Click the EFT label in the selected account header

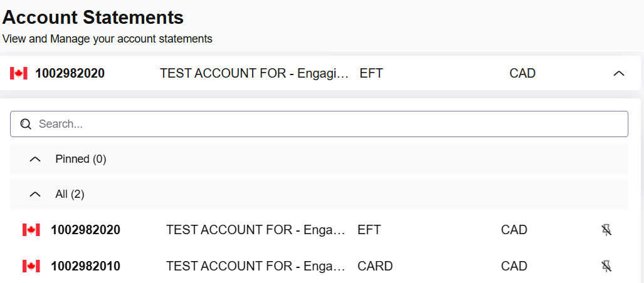point(371,73)
